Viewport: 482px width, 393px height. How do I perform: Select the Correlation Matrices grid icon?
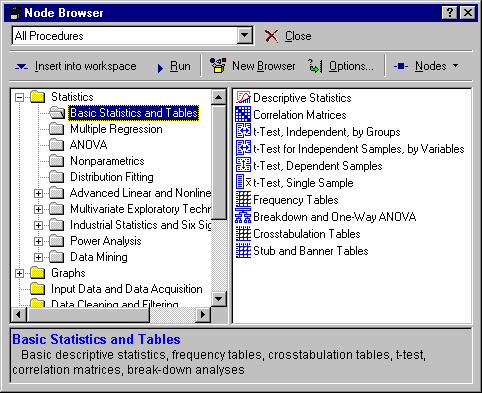243,115
